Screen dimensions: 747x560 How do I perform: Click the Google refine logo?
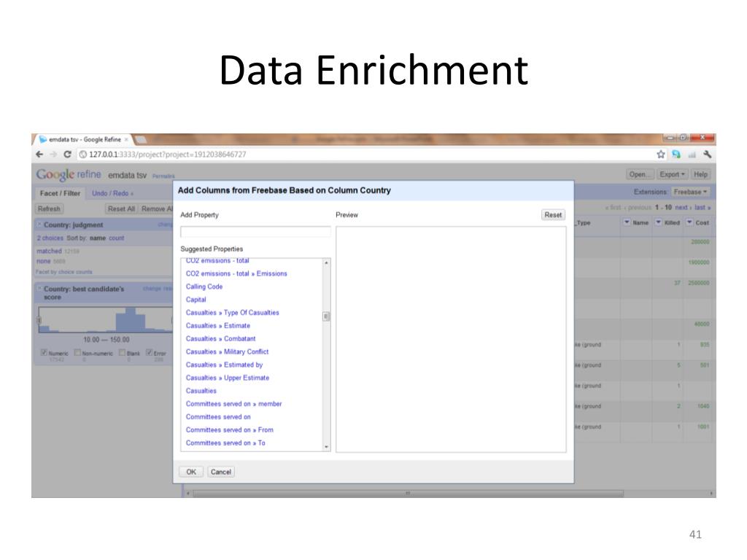pyautogui.click(x=69, y=175)
